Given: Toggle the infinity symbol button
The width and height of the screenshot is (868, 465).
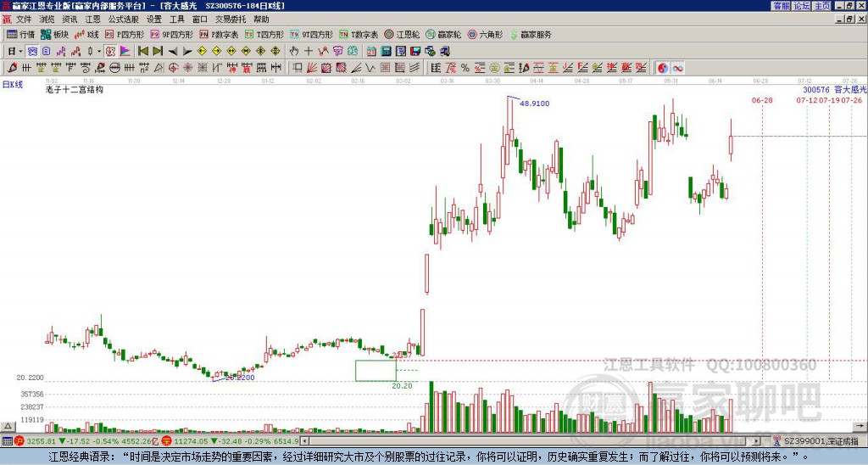Looking at the screenshot, I should click(x=677, y=68).
